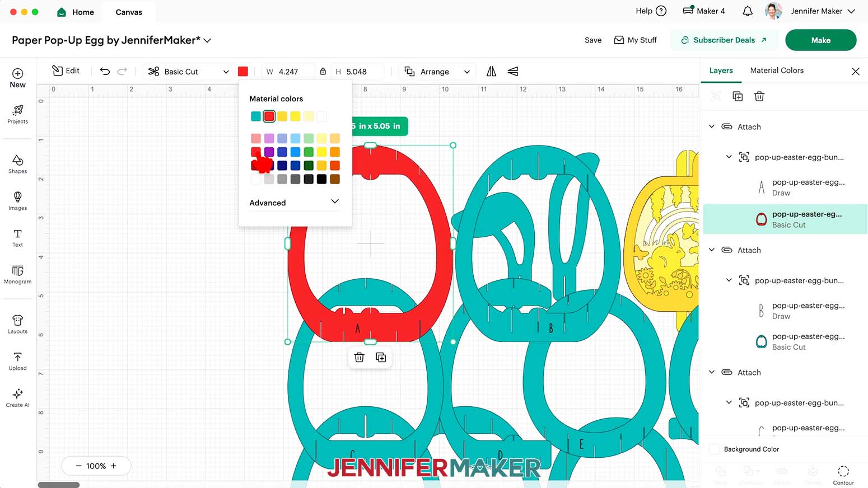Open notifications bell

pyautogui.click(x=747, y=11)
